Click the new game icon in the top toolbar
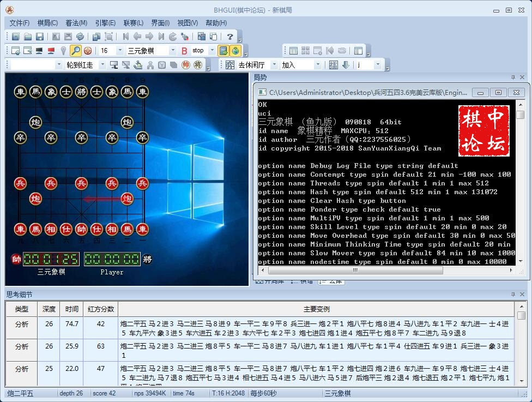The width and height of the screenshot is (532, 402). click(x=16, y=37)
